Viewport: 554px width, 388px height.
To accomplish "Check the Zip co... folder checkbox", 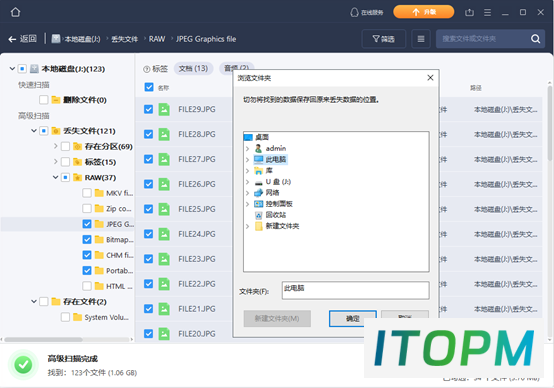I will (87, 208).
